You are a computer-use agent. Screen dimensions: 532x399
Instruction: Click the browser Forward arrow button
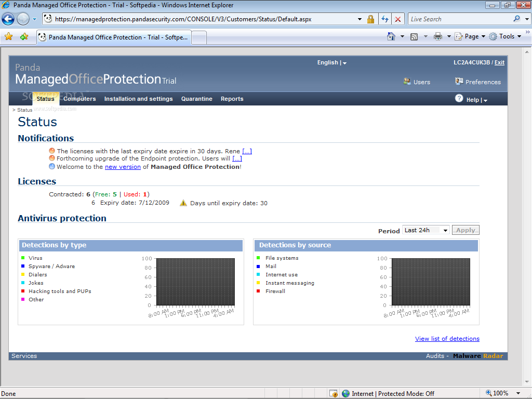point(23,19)
